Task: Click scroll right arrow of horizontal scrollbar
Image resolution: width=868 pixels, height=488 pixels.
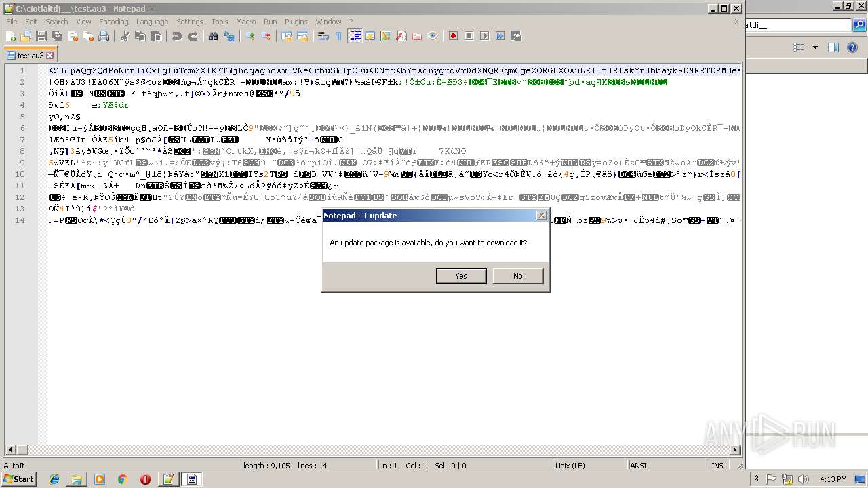Action: tap(735, 449)
